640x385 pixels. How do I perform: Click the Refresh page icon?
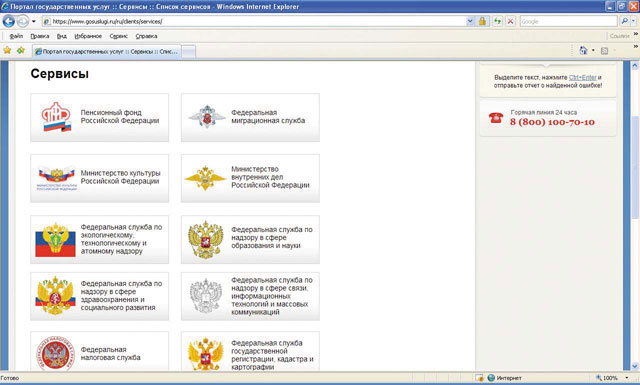pyautogui.click(x=497, y=21)
